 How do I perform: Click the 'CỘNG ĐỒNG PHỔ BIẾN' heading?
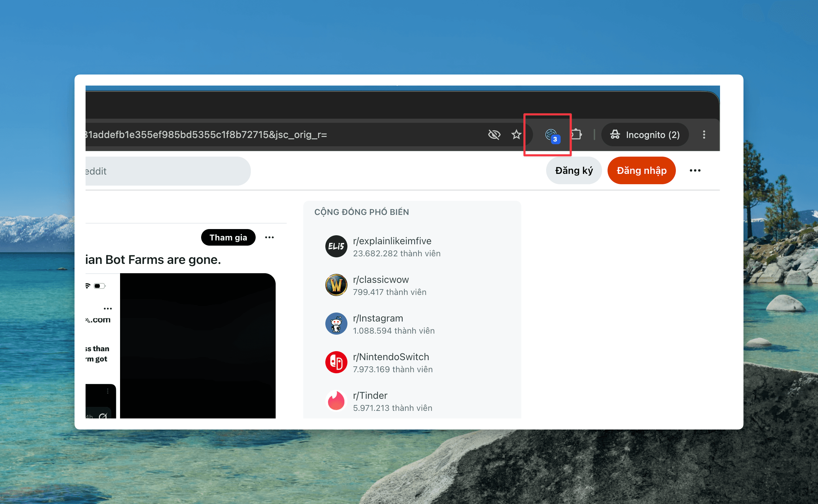(x=362, y=212)
